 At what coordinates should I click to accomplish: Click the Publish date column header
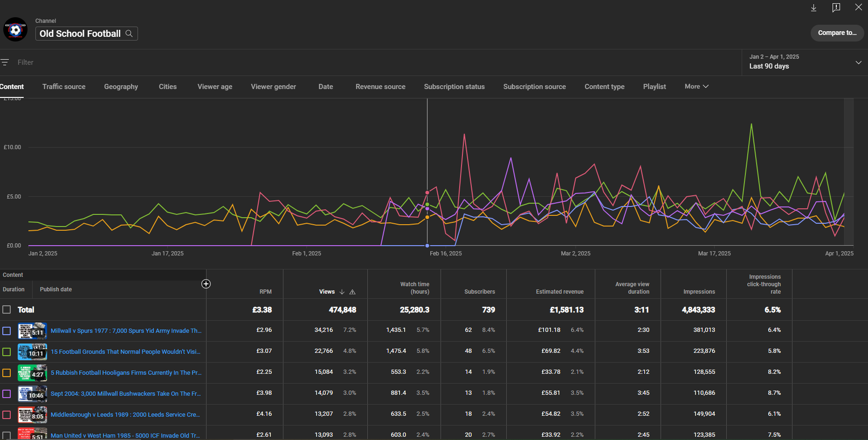click(x=56, y=289)
